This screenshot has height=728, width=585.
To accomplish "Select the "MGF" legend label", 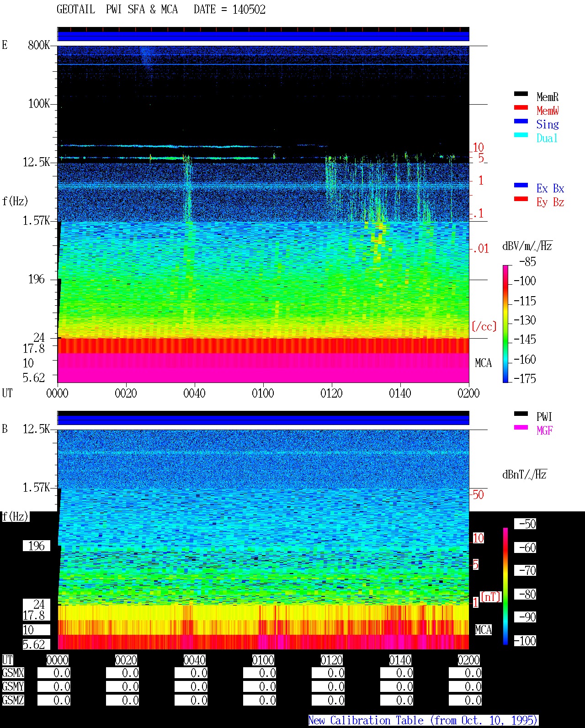I will click(x=545, y=430).
